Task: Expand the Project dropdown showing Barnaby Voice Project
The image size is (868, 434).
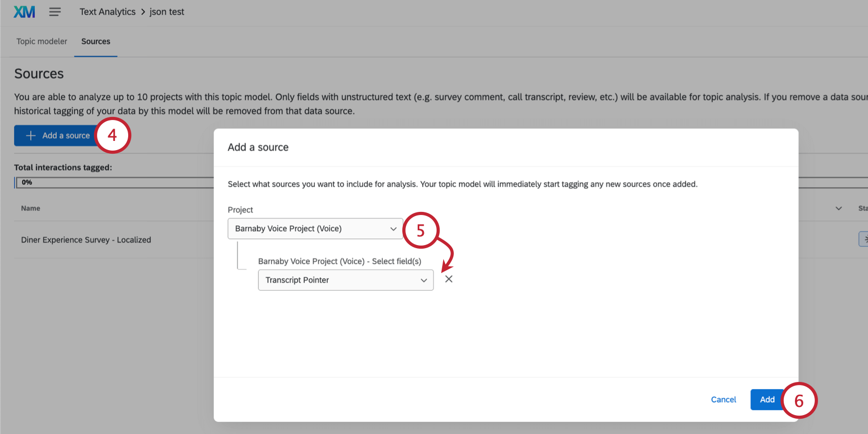Action: [315, 229]
